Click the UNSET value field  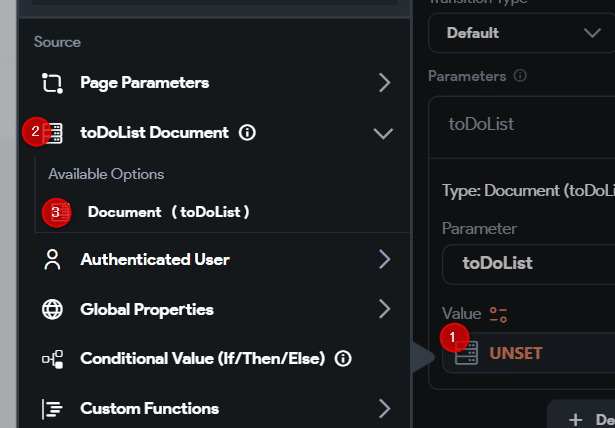(x=528, y=353)
